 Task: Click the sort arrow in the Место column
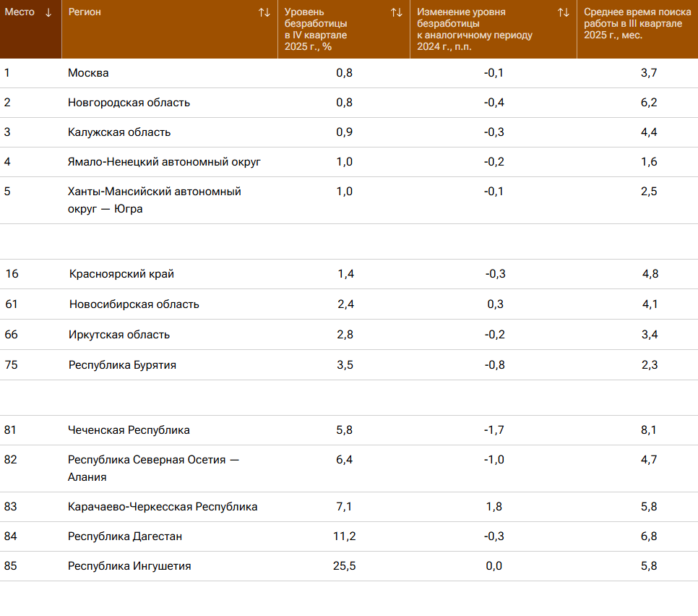[48, 12]
